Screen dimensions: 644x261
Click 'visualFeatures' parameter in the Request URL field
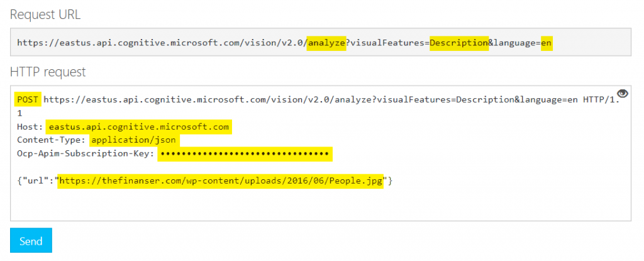tap(387, 43)
